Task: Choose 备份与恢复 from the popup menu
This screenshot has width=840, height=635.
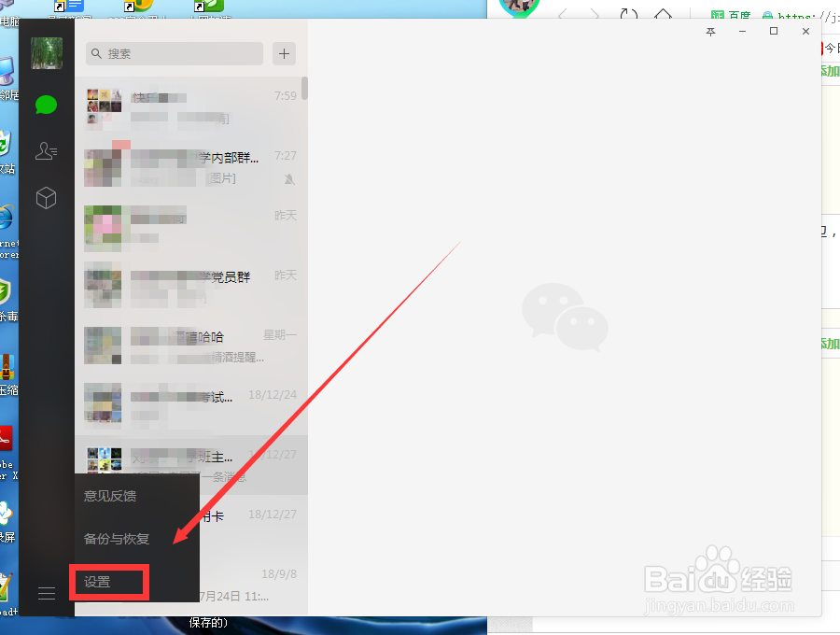Action: [x=117, y=539]
